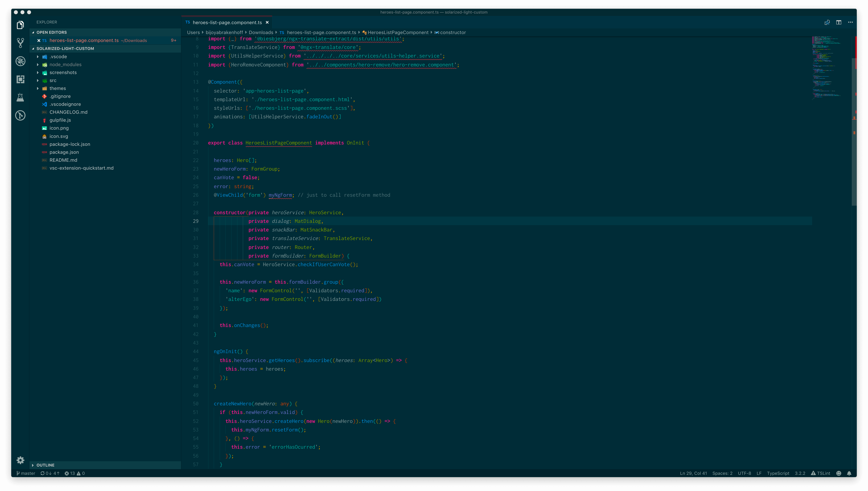The width and height of the screenshot is (868, 491).
Task: Open More Actions ellipsis in editor
Action: click(850, 22)
